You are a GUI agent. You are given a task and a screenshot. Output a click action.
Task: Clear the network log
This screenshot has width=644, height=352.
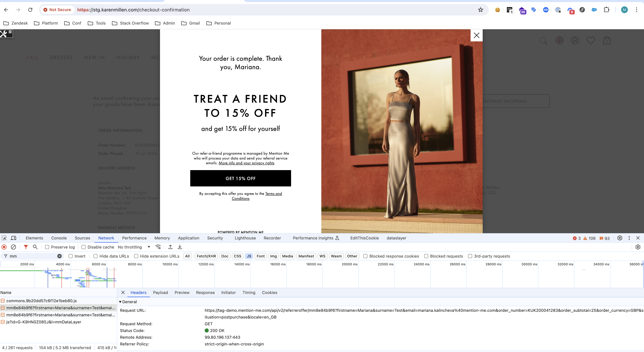[13, 247]
